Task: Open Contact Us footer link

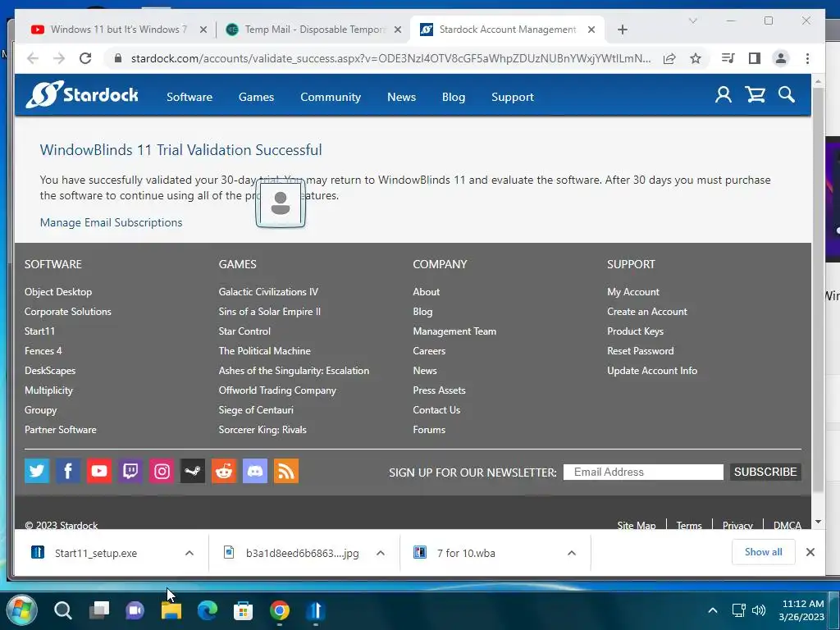Action: [436, 410]
